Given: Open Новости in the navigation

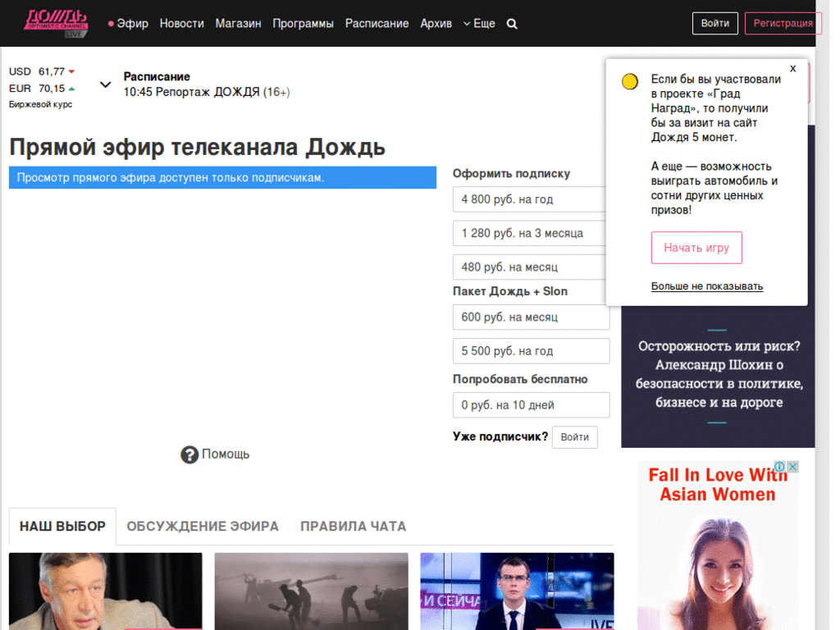Looking at the screenshot, I should [181, 24].
